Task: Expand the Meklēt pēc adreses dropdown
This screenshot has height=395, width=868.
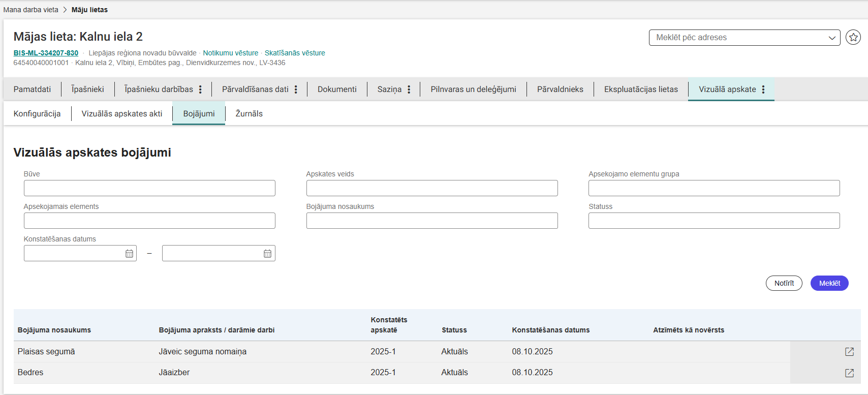Action: point(832,38)
